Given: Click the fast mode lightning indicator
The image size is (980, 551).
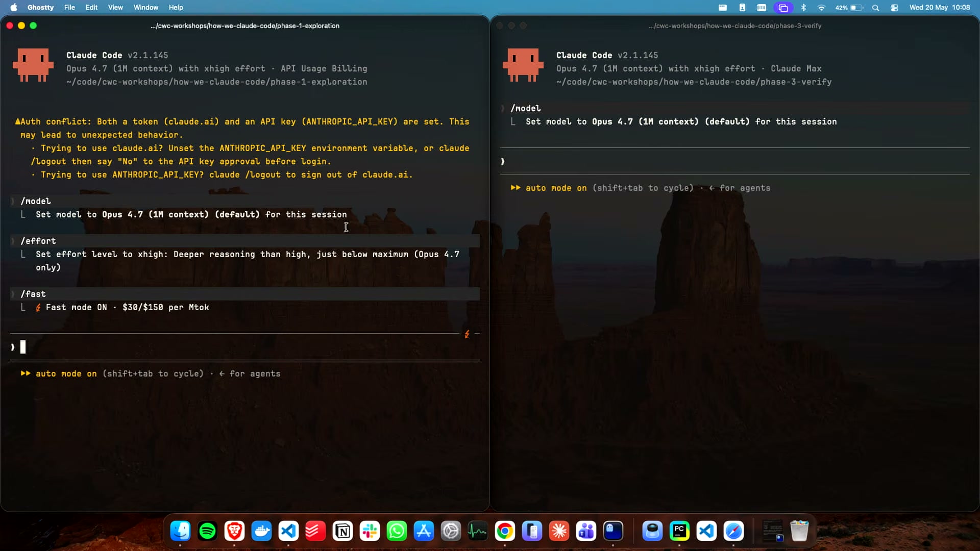Looking at the screenshot, I should (x=467, y=334).
